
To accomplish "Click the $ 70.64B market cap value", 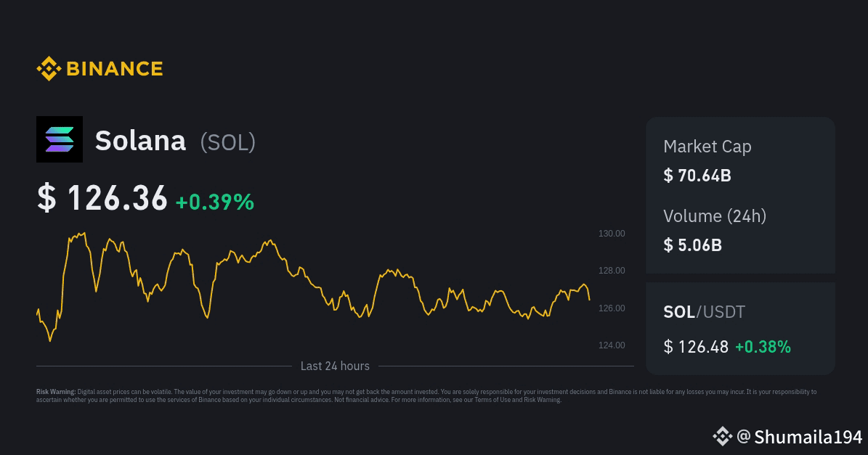I will tap(697, 176).
